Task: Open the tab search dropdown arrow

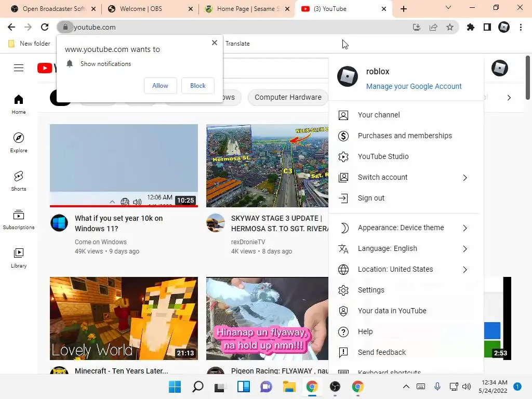Action: tap(448, 7)
